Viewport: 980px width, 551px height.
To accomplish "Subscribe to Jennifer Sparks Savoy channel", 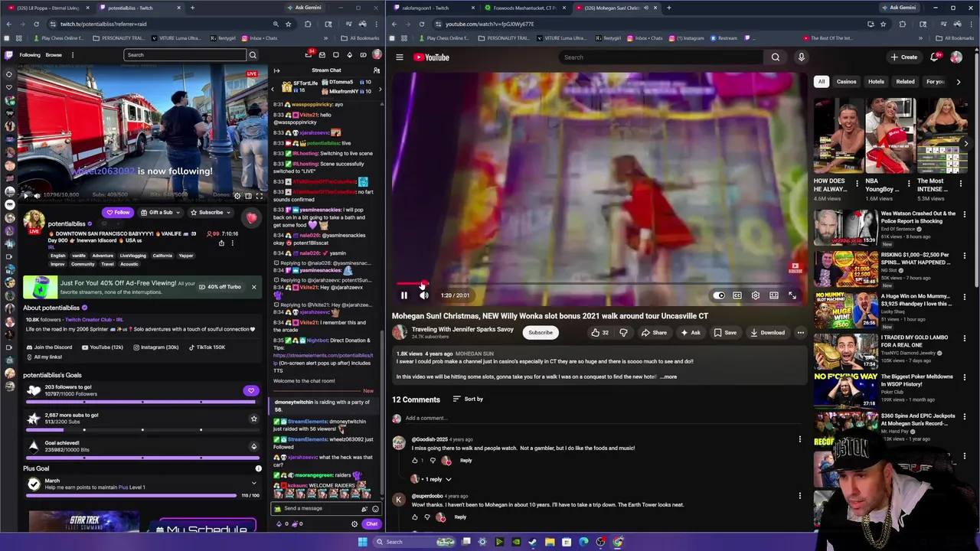I will pyautogui.click(x=541, y=333).
